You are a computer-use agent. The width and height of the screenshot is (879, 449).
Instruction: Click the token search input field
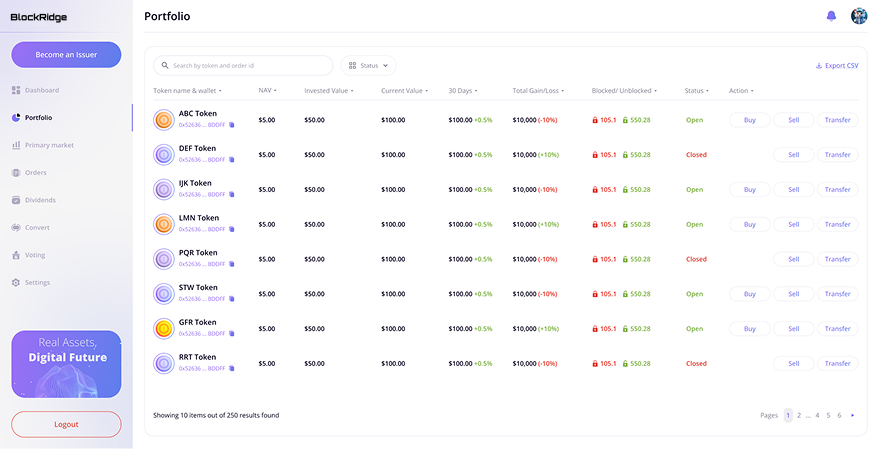click(x=245, y=66)
